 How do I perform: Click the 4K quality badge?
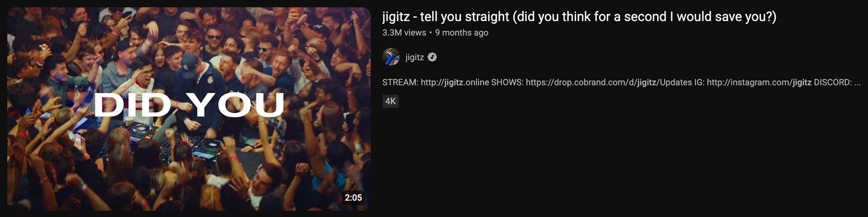pos(391,101)
